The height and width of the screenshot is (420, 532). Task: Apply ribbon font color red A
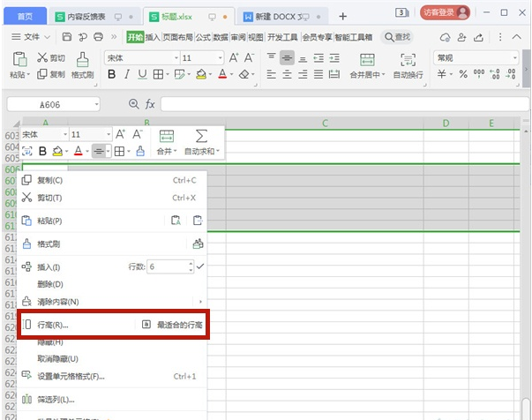pyautogui.click(x=222, y=74)
